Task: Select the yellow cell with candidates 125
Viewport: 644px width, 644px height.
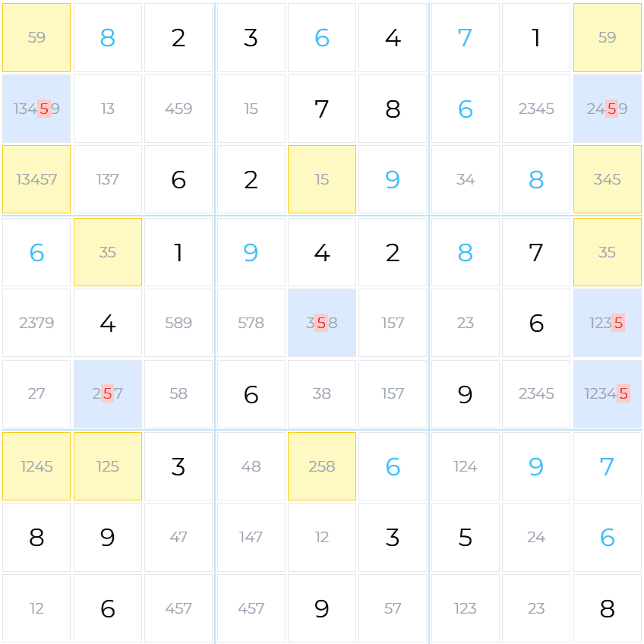Action: 108,466
